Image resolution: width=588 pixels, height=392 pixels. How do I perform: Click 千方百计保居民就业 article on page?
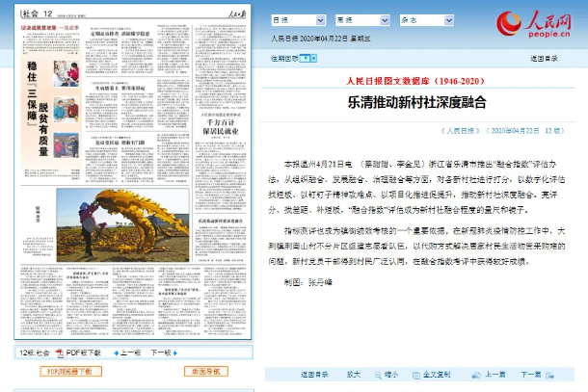pos(221,127)
